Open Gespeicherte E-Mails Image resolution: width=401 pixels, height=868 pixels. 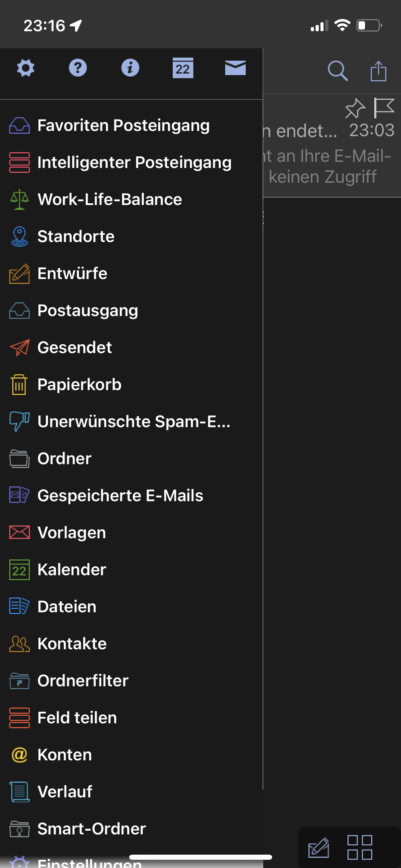pyautogui.click(x=120, y=496)
